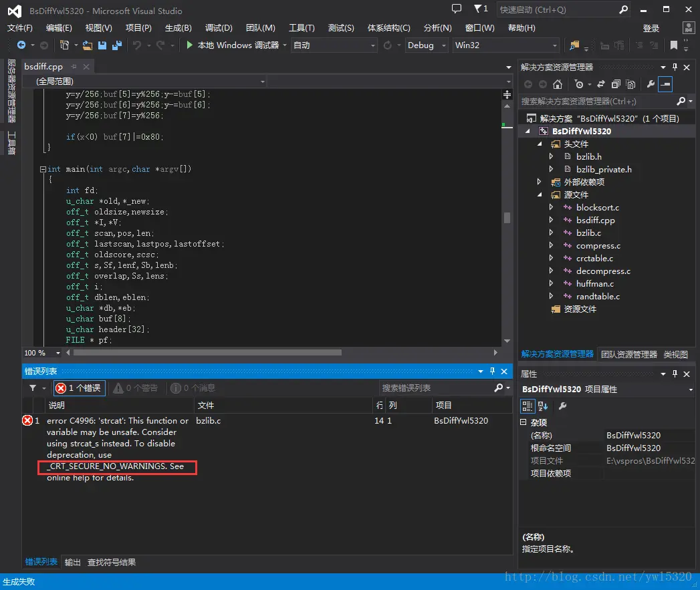Click the Solution Explorer sync refresh icon
The height and width of the screenshot is (590, 700).
tap(601, 84)
